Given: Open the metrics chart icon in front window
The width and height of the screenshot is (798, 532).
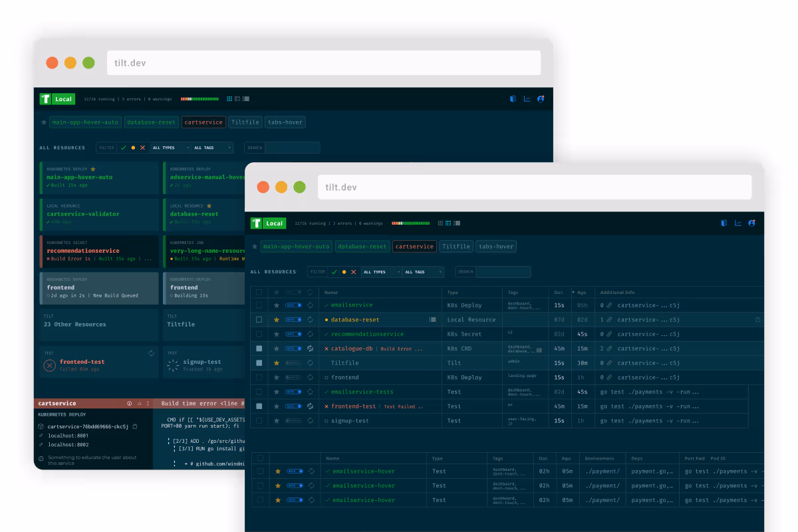Looking at the screenshot, I should (x=738, y=223).
